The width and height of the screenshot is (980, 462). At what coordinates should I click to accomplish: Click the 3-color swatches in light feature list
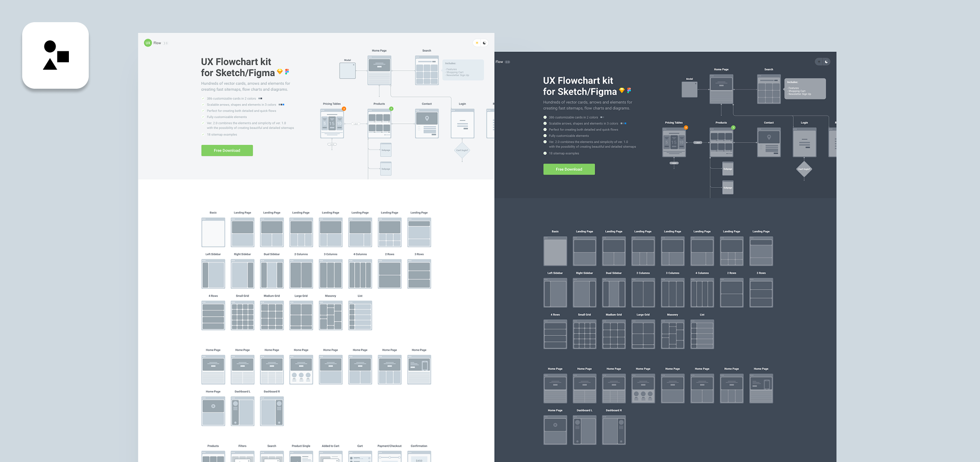281,105
